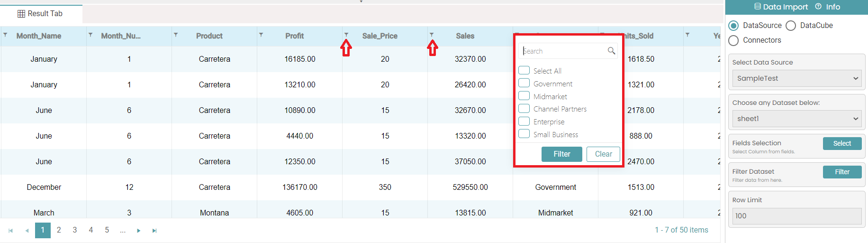Viewport: 868px width, 243px height.
Task: Jump to the last page arrow
Action: (154, 231)
